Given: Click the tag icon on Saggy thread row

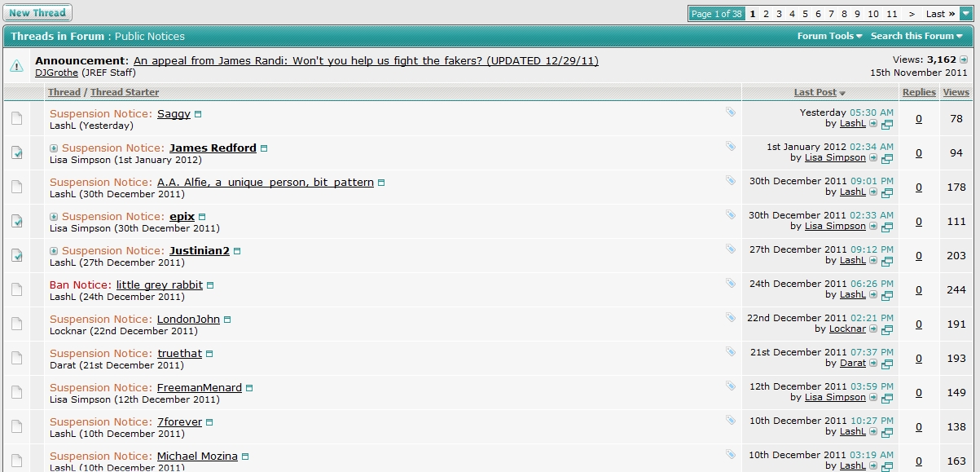Looking at the screenshot, I should 731,112.
